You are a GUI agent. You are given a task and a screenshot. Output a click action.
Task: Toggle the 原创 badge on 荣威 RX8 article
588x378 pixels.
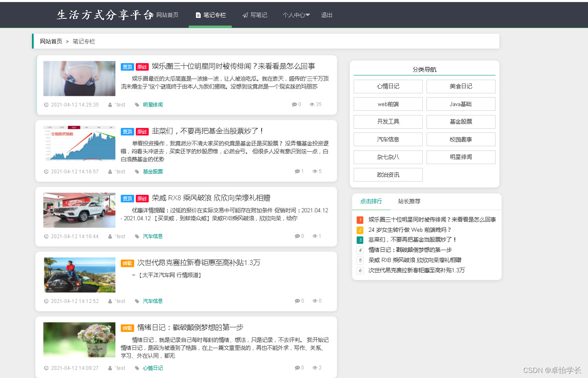pyautogui.click(x=142, y=198)
